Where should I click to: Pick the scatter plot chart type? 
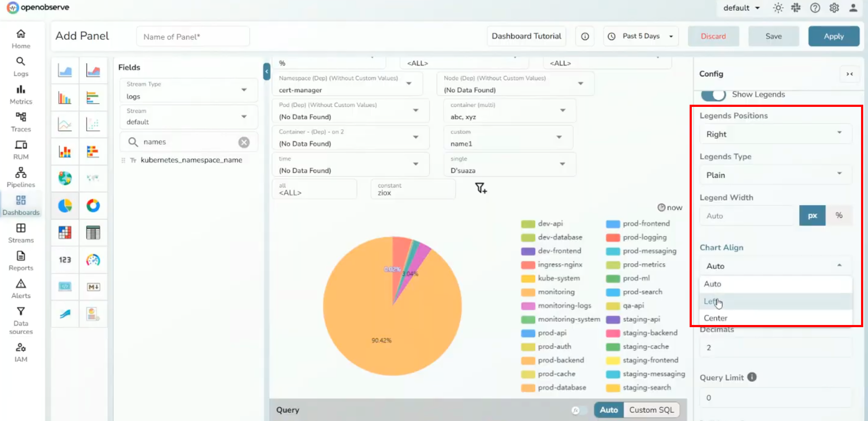click(93, 125)
